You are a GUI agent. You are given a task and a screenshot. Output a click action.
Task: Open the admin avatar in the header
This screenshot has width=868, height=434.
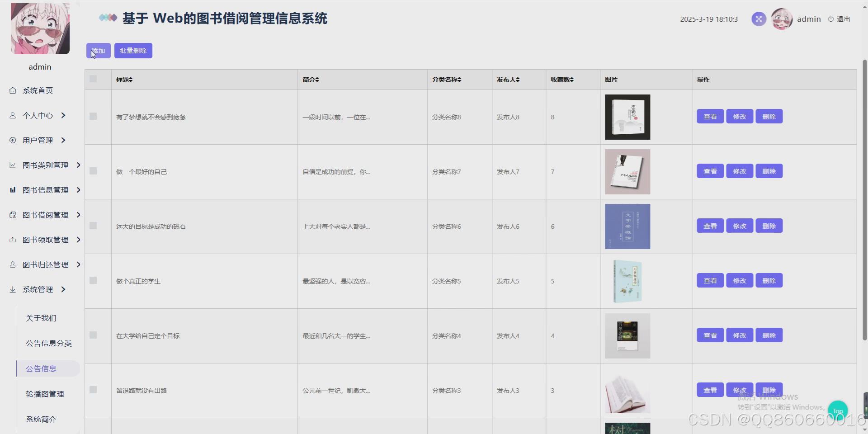pyautogui.click(x=782, y=19)
